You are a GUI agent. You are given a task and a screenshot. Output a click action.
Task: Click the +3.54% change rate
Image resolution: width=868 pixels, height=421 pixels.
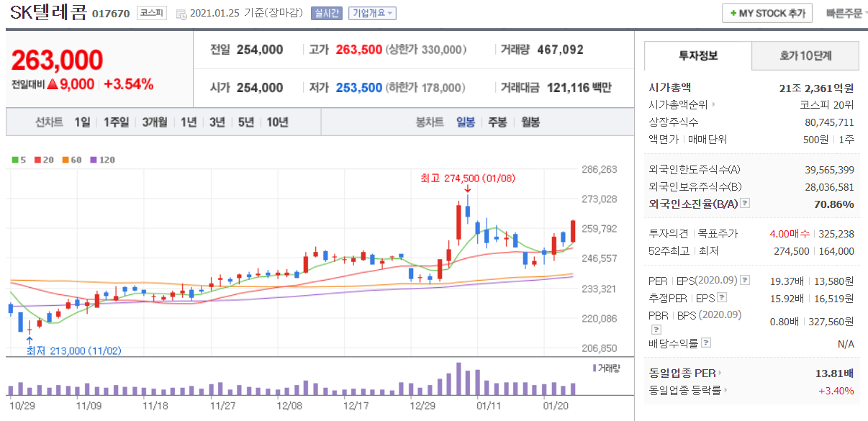click(129, 83)
